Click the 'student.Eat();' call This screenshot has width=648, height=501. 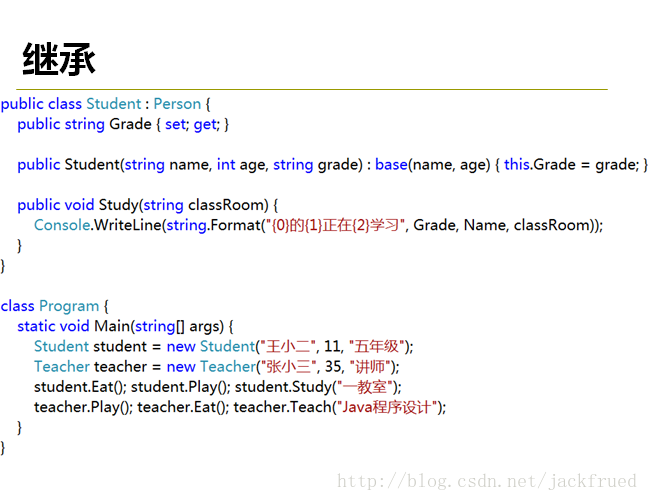[x=80, y=387]
